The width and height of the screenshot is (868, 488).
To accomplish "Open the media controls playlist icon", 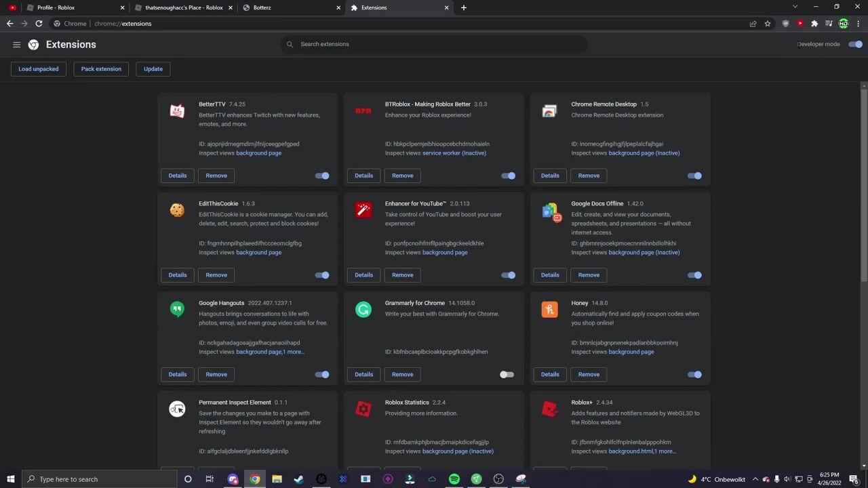I will pyautogui.click(x=829, y=24).
